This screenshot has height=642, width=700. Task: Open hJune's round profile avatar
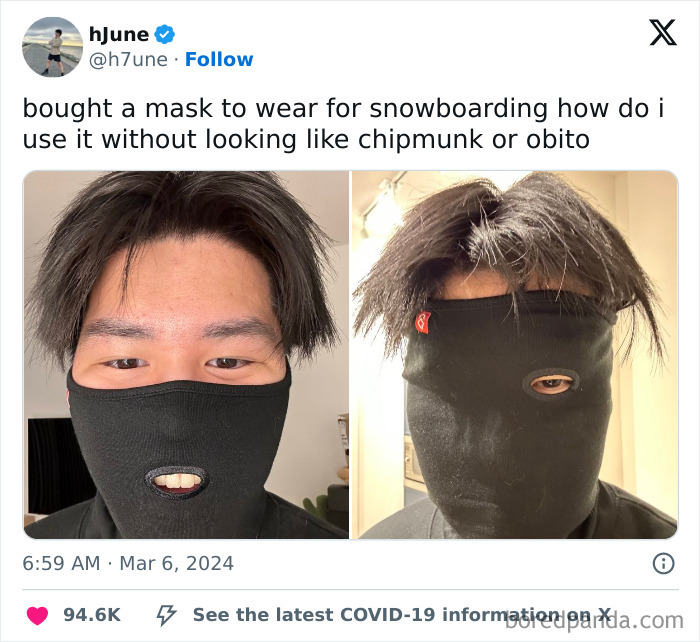pos(53,47)
